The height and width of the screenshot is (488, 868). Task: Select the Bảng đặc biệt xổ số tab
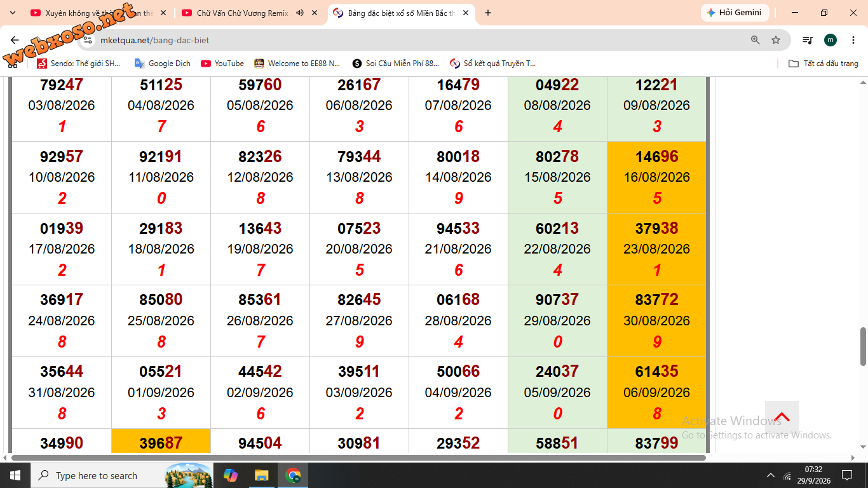click(x=401, y=13)
